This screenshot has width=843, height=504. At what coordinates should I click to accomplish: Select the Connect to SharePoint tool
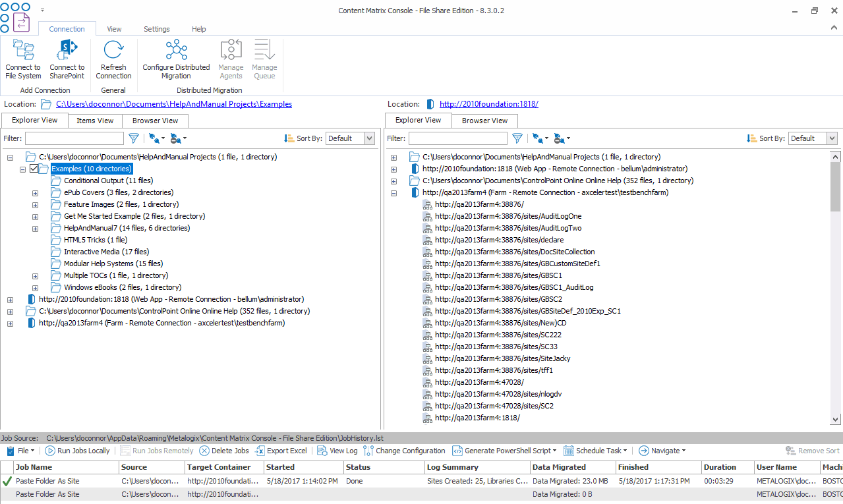[x=67, y=59]
